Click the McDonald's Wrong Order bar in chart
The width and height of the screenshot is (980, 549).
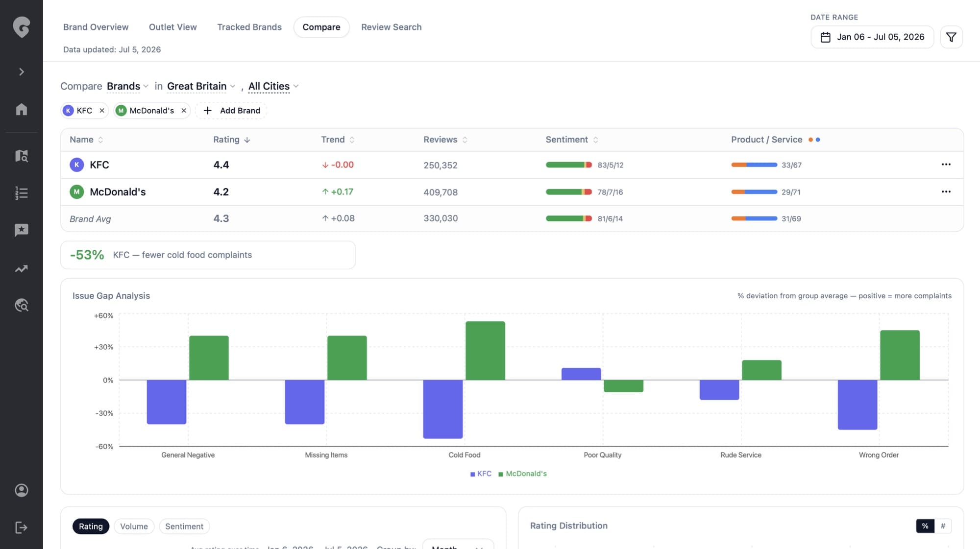(900, 355)
